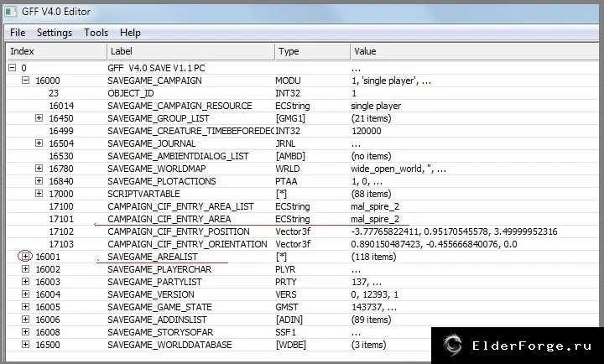604x364 pixels.
Task: Select the SAVEGAME_AMBIENTDIALOG_LIST label
Action: (x=178, y=156)
